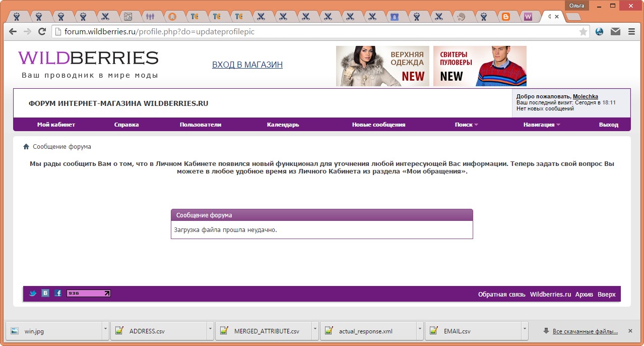This screenshot has width=644, height=346.
Task: Close the downloads bar with the X
Action: (x=630, y=331)
